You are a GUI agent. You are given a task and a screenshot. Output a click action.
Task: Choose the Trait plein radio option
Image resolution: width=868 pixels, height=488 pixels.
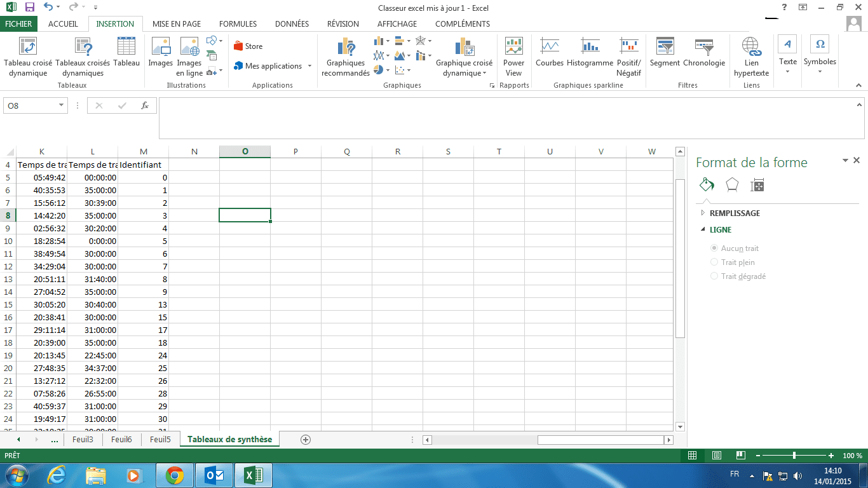715,262
